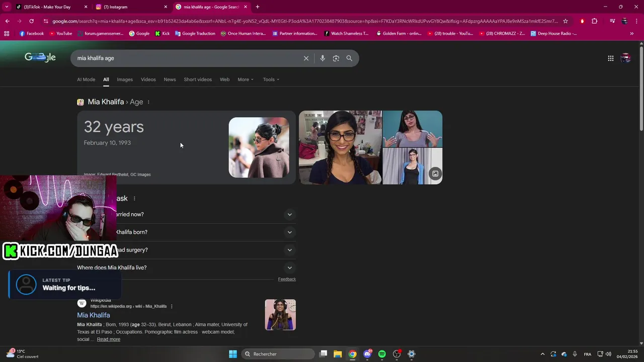The image size is (644, 362).
Task: Open the Google account avatar
Action: [x=626, y=58]
